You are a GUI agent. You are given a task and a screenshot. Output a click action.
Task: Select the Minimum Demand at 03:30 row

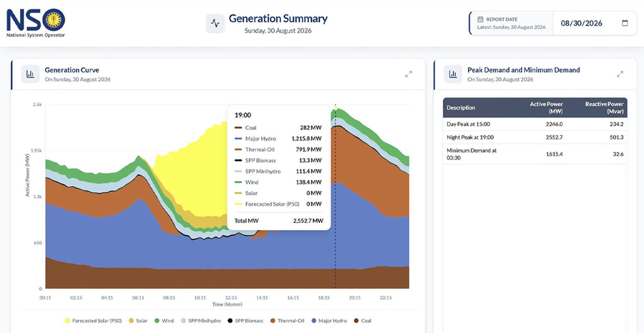(535, 154)
